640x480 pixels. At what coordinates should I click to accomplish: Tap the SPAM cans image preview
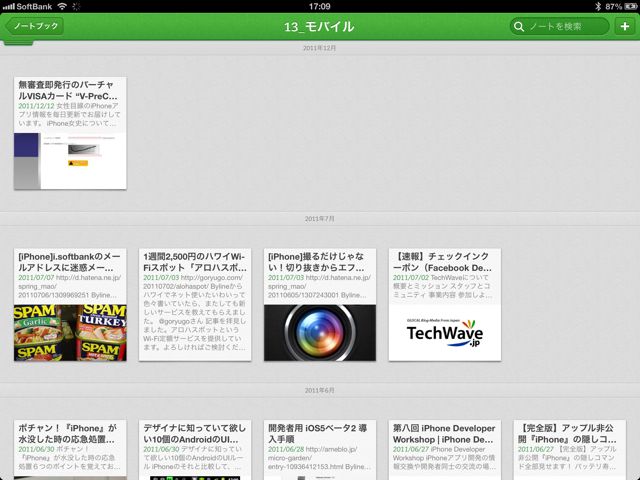pos(70,333)
